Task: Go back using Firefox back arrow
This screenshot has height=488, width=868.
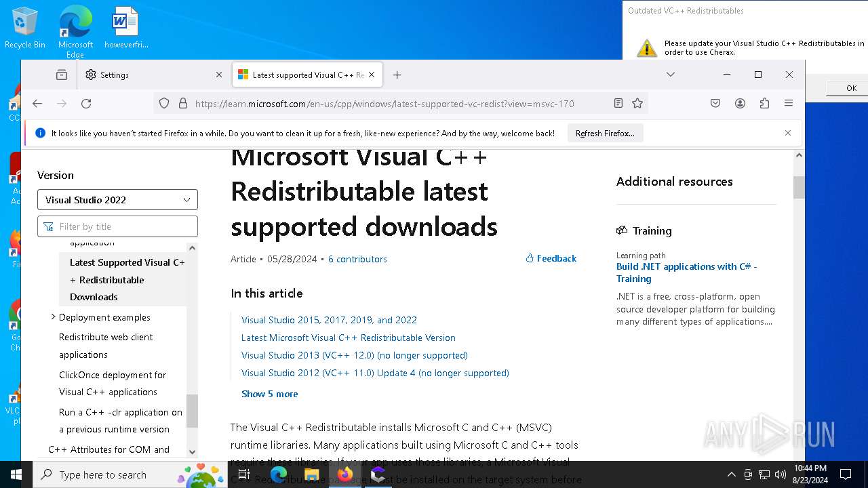Action: coord(37,104)
